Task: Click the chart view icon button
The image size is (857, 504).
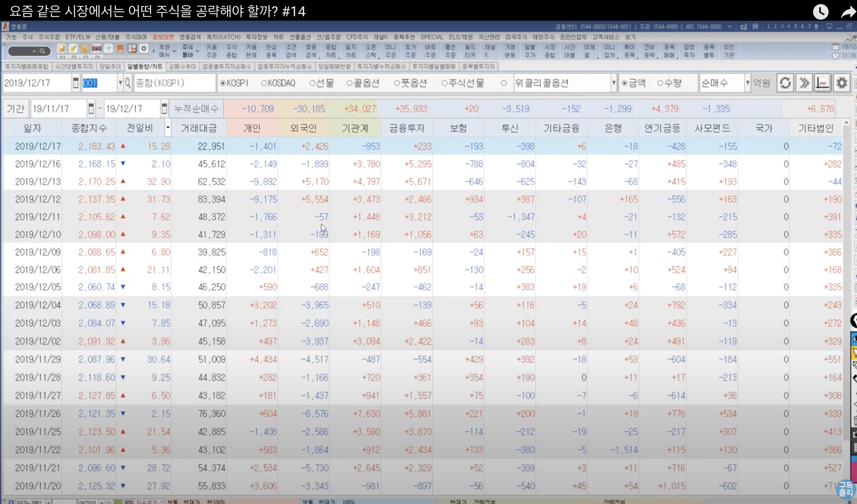Action: coord(822,83)
